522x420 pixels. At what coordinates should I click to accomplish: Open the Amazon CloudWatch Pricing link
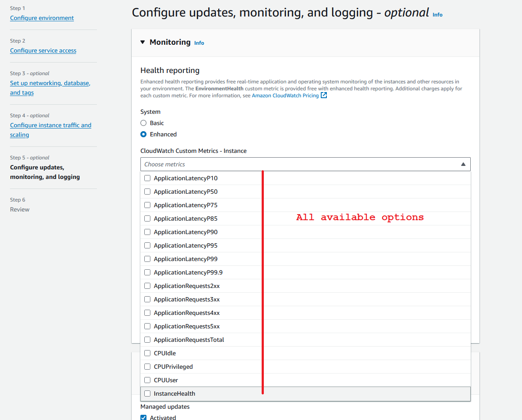coord(285,96)
